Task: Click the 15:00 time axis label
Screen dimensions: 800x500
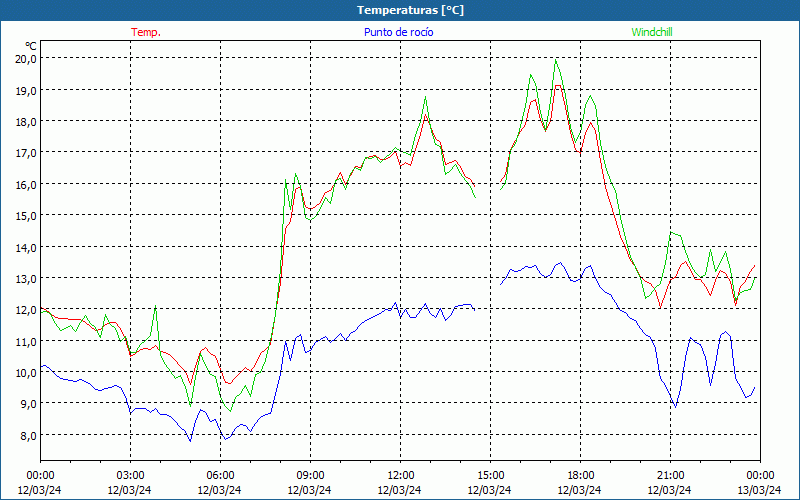Action: point(490,476)
